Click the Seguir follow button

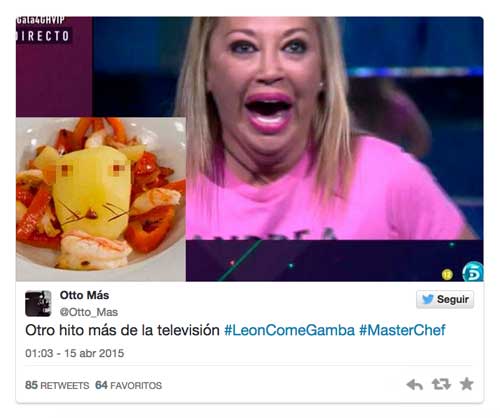(445, 299)
